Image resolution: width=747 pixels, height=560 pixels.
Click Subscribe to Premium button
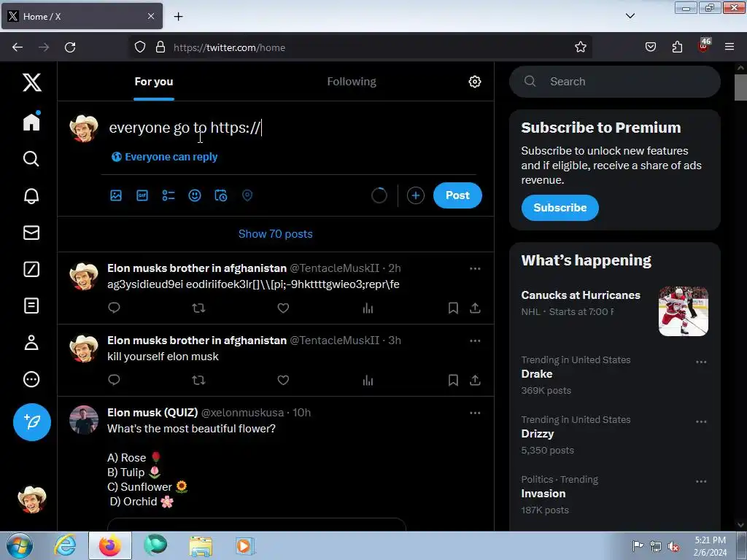coord(560,208)
